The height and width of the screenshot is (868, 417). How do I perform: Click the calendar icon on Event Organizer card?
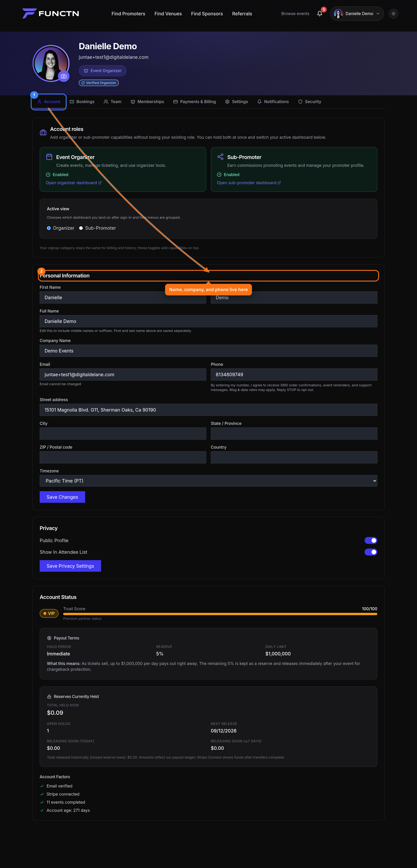(x=49, y=157)
